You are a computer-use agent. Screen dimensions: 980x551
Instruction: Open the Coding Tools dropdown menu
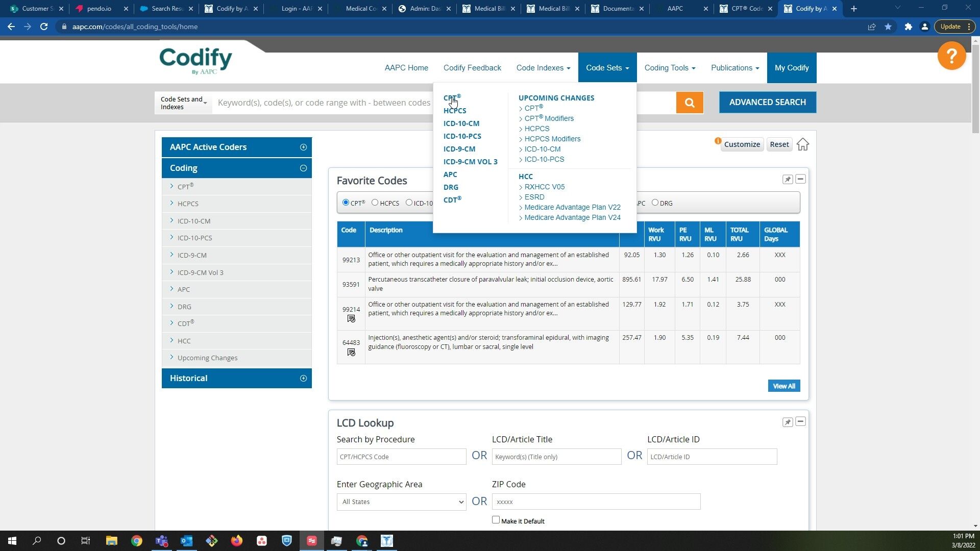point(670,68)
